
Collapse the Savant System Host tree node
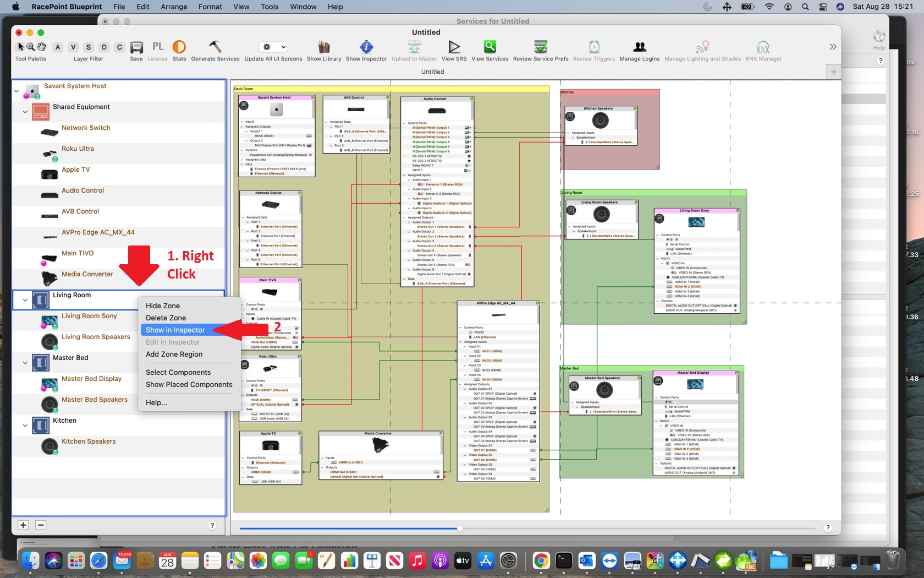[16, 91]
